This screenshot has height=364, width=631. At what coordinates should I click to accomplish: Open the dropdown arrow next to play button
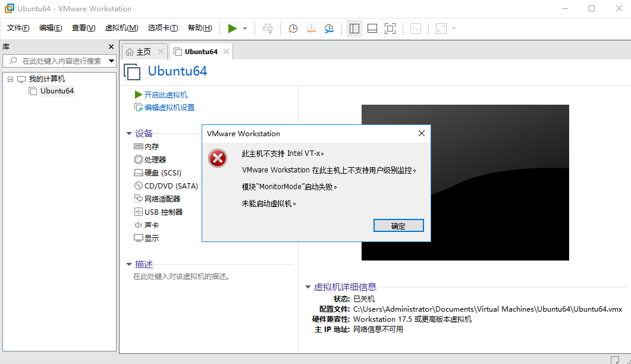244,29
